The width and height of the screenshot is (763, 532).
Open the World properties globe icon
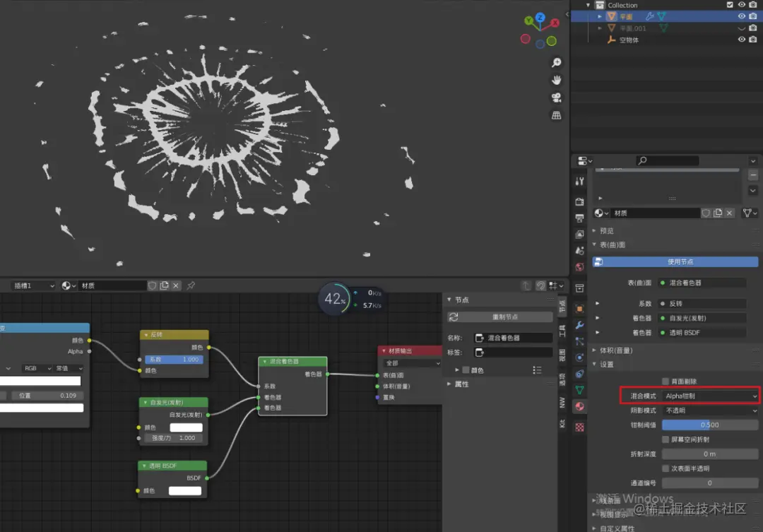[579, 267]
